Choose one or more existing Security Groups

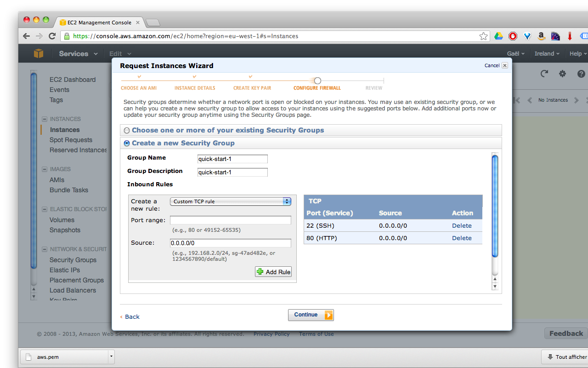pyautogui.click(x=126, y=130)
